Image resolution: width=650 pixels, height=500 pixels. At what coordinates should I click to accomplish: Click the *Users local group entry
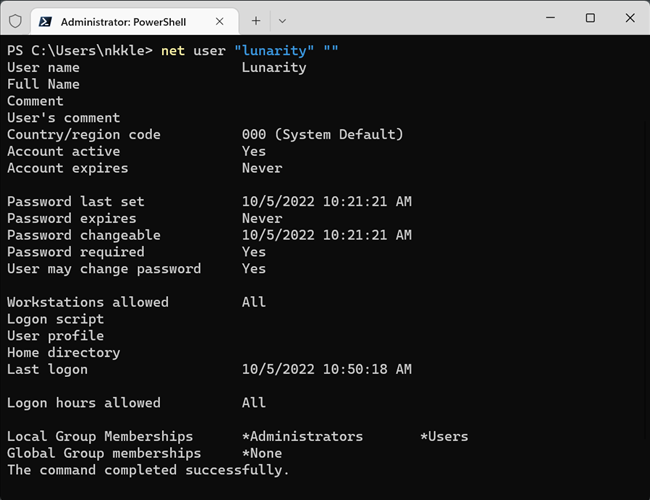444,436
